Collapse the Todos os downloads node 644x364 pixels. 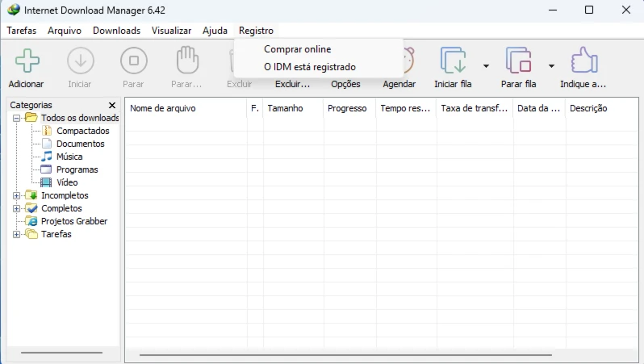17,118
